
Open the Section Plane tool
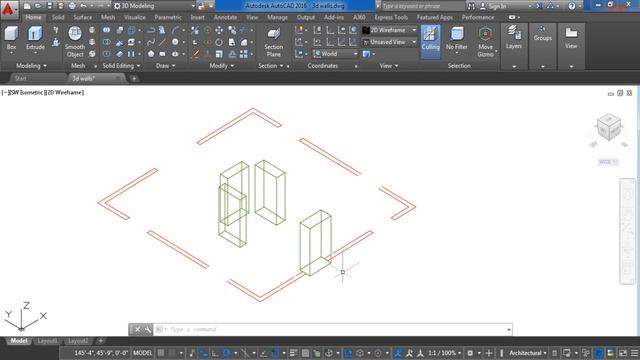click(x=273, y=42)
